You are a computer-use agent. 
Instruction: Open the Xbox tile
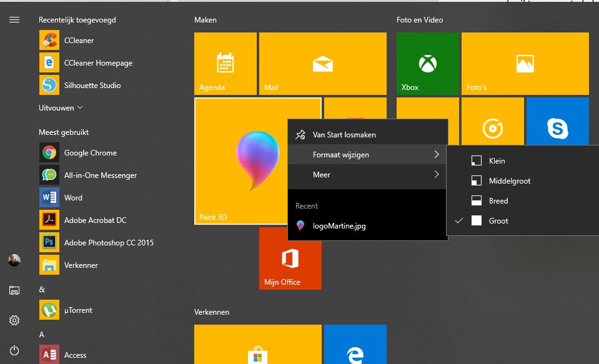pos(428,64)
